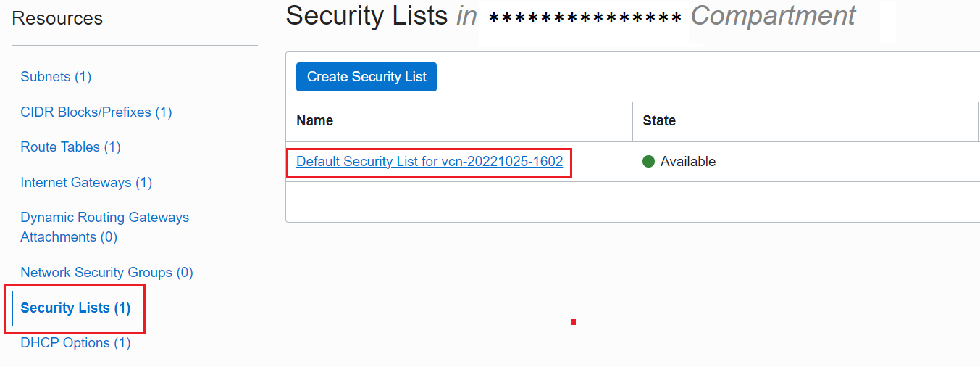
Task: Click the green Available status dot
Action: click(649, 162)
